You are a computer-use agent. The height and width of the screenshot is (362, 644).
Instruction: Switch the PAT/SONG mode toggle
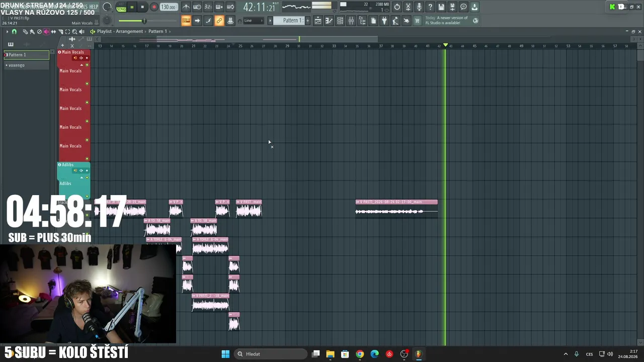pyautogui.click(x=121, y=8)
